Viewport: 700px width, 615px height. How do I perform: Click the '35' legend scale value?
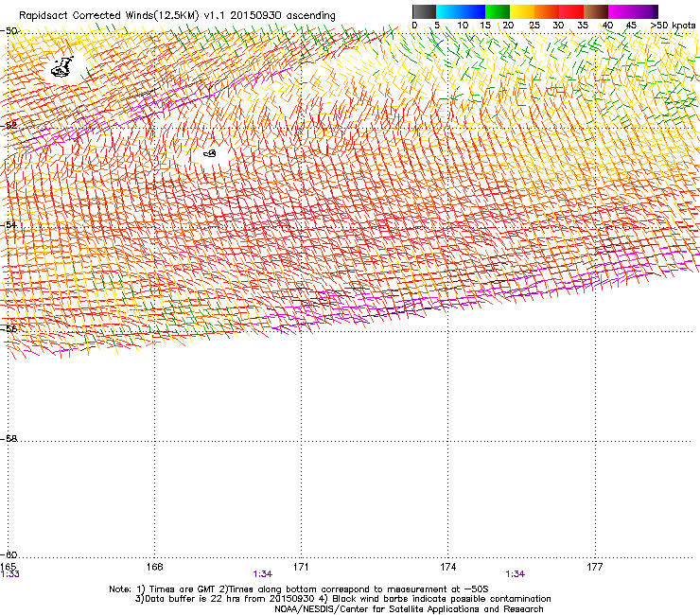coord(583,26)
